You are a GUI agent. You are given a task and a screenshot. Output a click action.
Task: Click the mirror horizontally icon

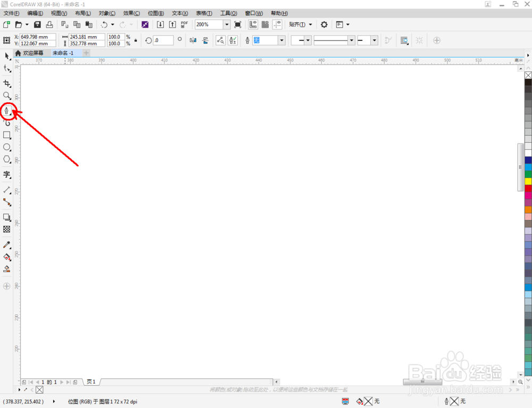point(193,40)
